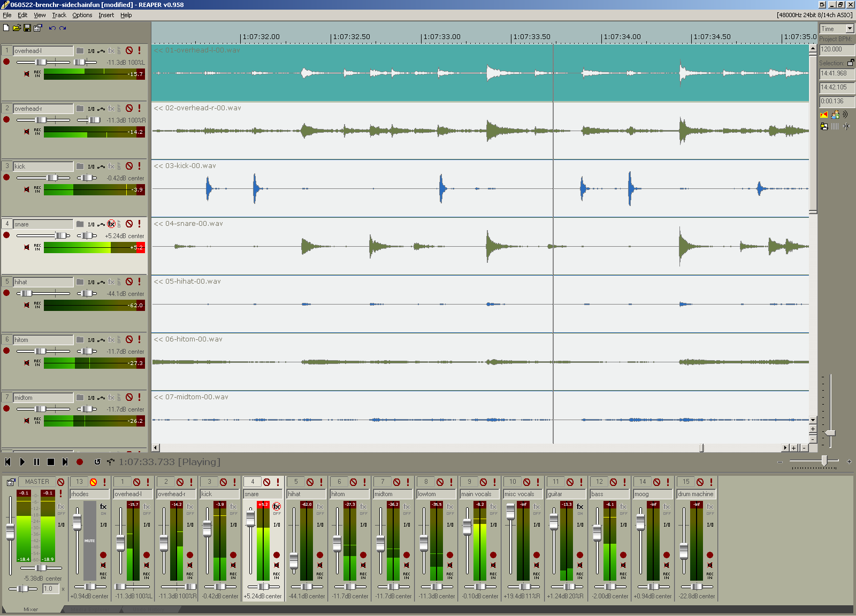Click the volume slider on snare track
This screenshot has width=856, height=616.
pyautogui.click(x=43, y=235)
